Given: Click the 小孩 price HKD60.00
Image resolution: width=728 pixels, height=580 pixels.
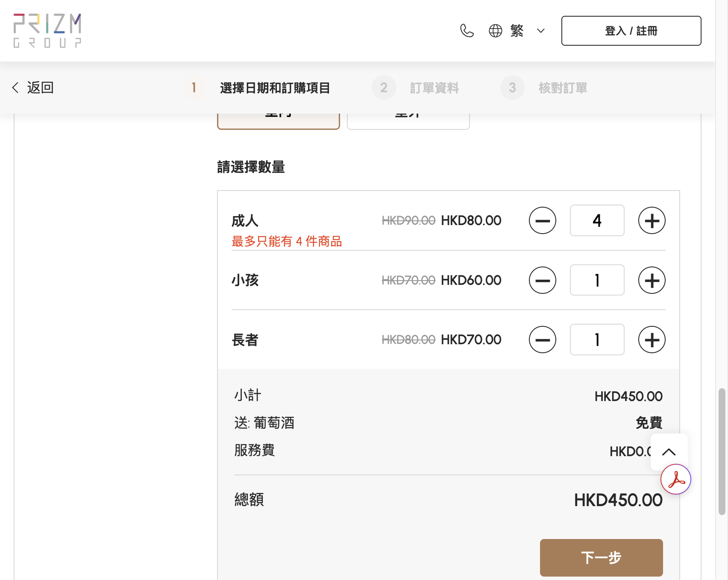Looking at the screenshot, I should click(x=471, y=280).
